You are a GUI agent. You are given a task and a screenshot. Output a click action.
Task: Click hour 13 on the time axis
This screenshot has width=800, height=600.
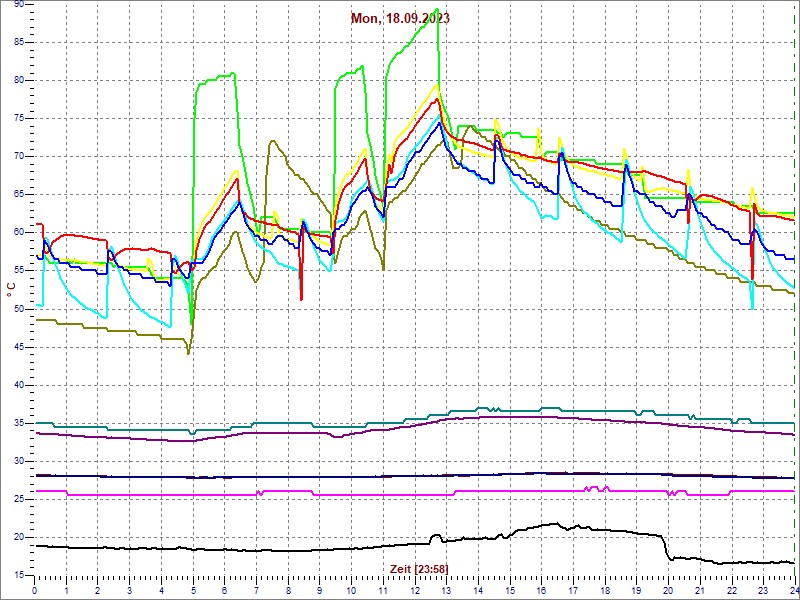446,590
